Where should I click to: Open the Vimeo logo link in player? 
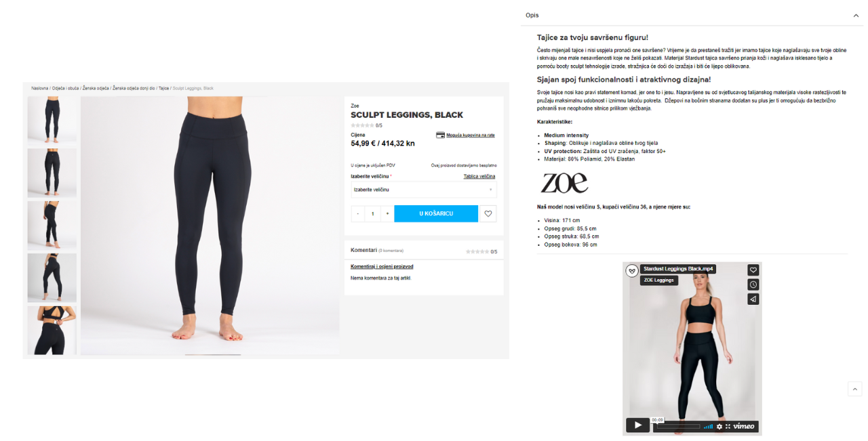(744, 426)
